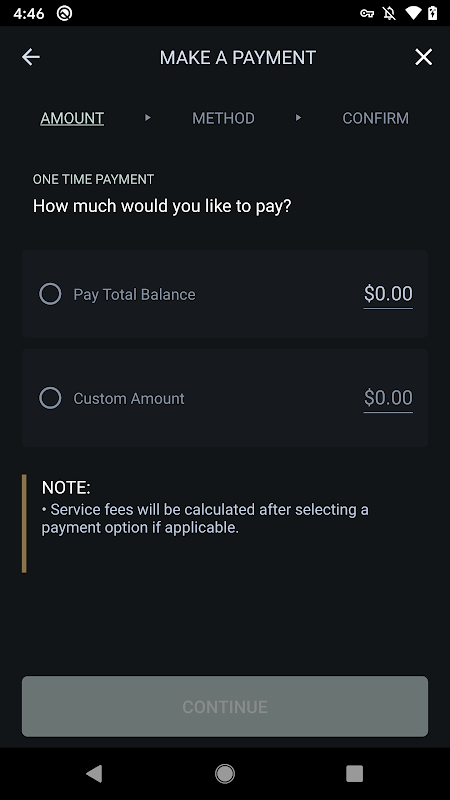Open the AMOUNT step tab
This screenshot has width=450, height=800.
[72, 118]
